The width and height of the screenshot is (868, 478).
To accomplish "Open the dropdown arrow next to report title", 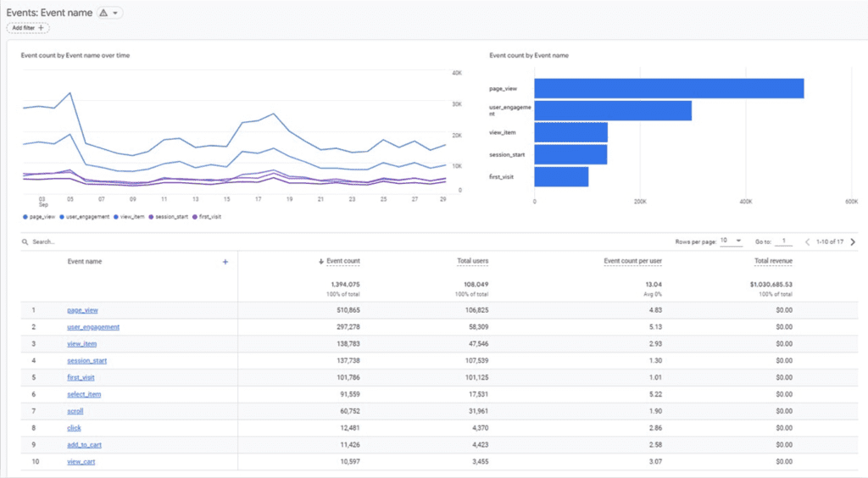I will (x=115, y=13).
